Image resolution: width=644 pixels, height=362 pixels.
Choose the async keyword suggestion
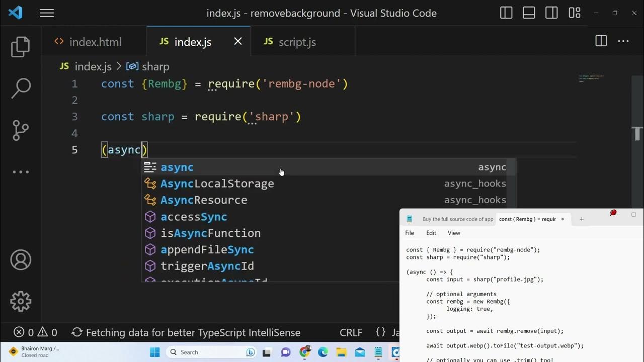pos(329,167)
